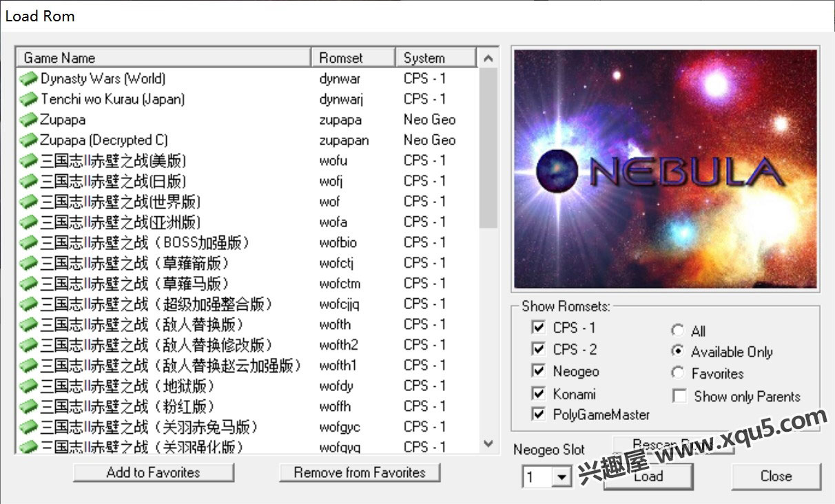
Task: Click the green icon for the 草薙箭版 game
Action: pyautogui.click(x=28, y=263)
